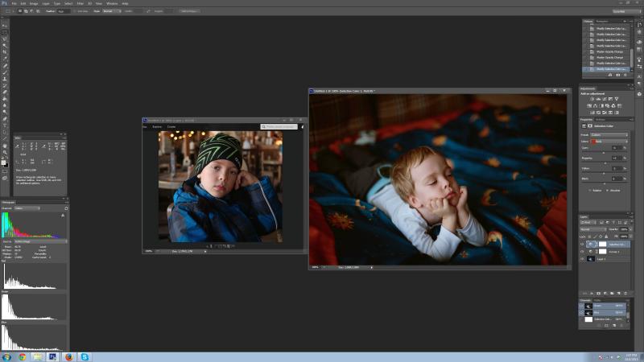Select last Modify Selective Color history state
Image resolution: width=644 pixels, height=362 pixels.
point(607,69)
